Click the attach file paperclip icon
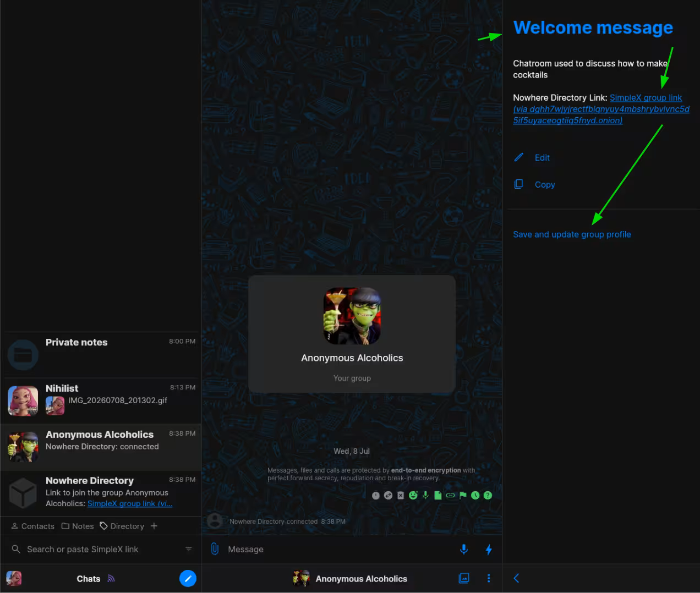The height and width of the screenshot is (593, 700). 215,548
